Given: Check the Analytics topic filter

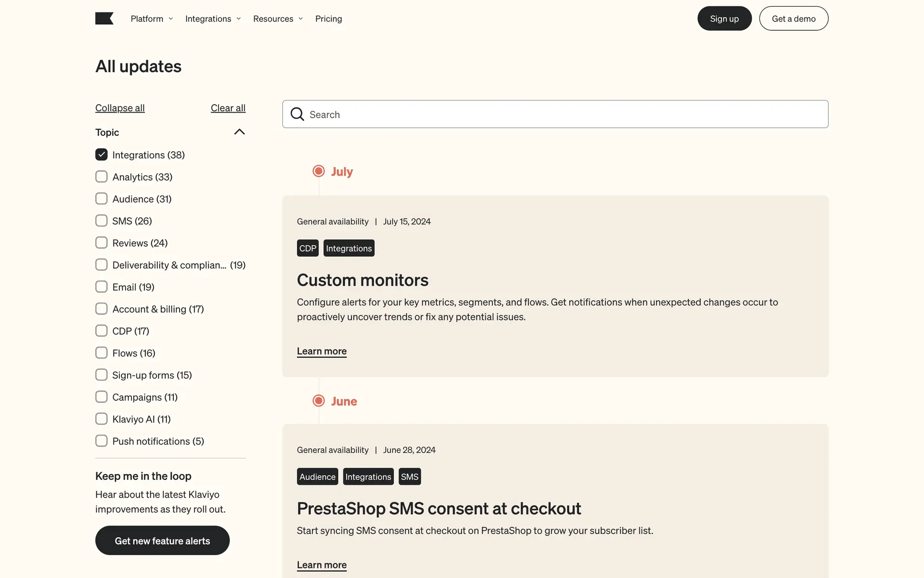Looking at the screenshot, I should tap(102, 177).
